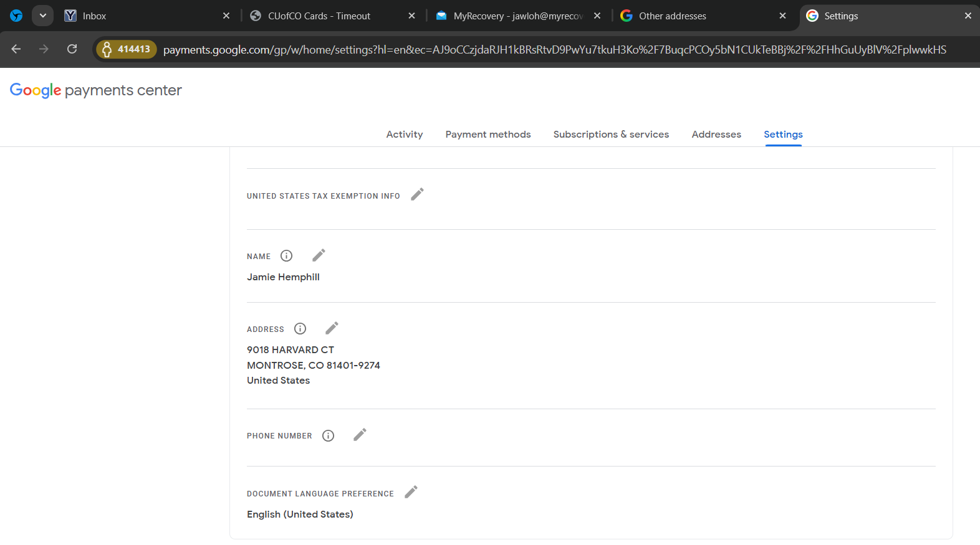Edit the address with the pencil icon
980x545 pixels.
tap(332, 328)
